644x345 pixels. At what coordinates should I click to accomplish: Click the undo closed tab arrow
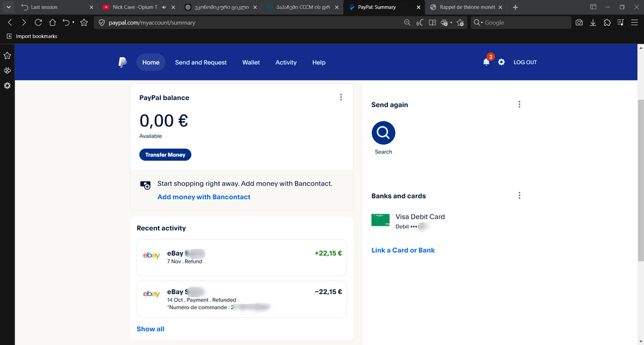tap(65, 23)
